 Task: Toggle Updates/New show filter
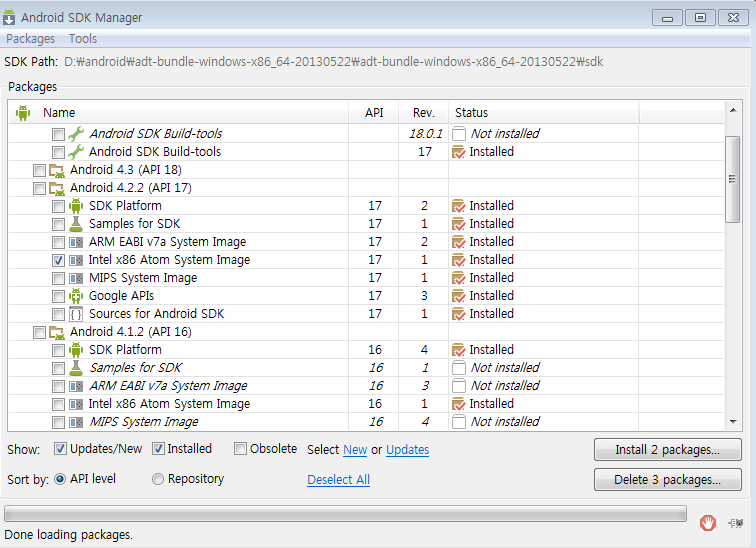tap(60, 449)
